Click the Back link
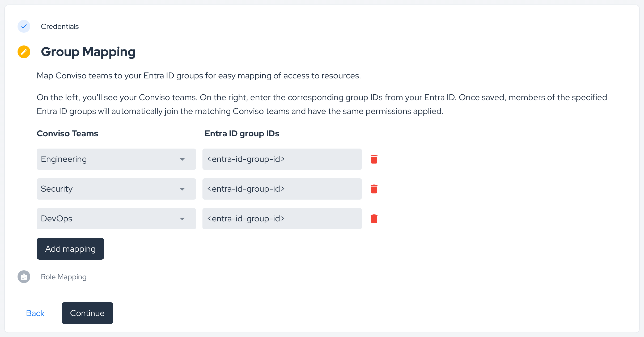The height and width of the screenshot is (337, 644). pos(35,313)
